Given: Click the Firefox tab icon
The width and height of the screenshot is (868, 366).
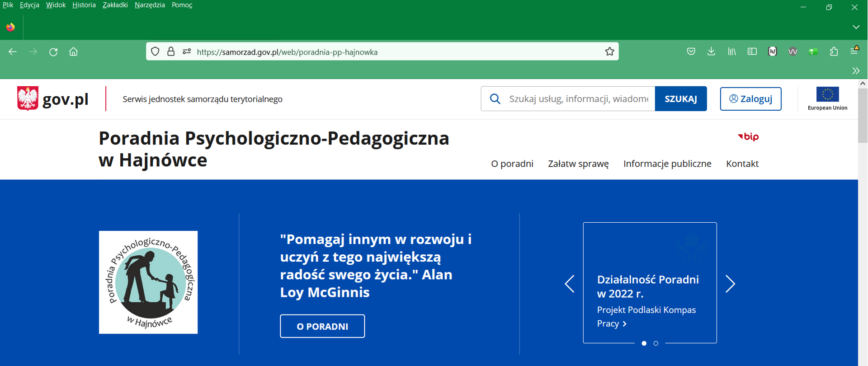Looking at the screenshot, I should click(10, 27).
